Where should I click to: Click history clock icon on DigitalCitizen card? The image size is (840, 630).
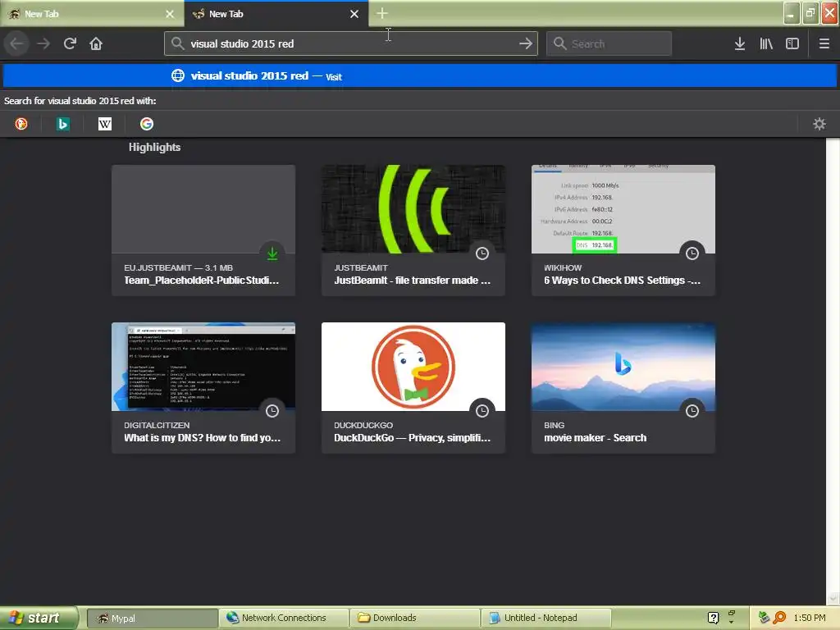coord(272,411)
